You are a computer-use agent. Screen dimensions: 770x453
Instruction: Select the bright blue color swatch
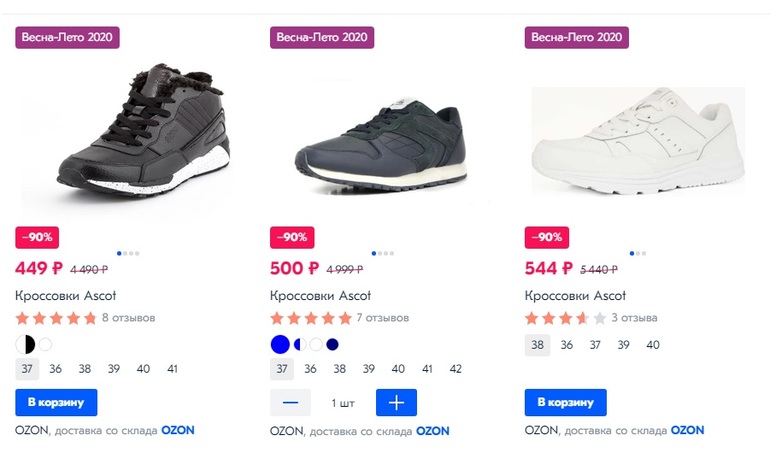tap(280, 344)
